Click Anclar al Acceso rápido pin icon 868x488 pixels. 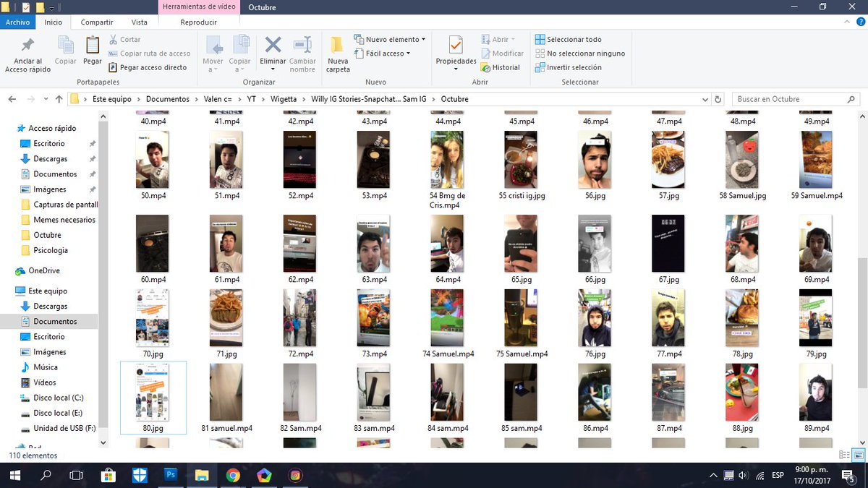[x=27, y=45]
